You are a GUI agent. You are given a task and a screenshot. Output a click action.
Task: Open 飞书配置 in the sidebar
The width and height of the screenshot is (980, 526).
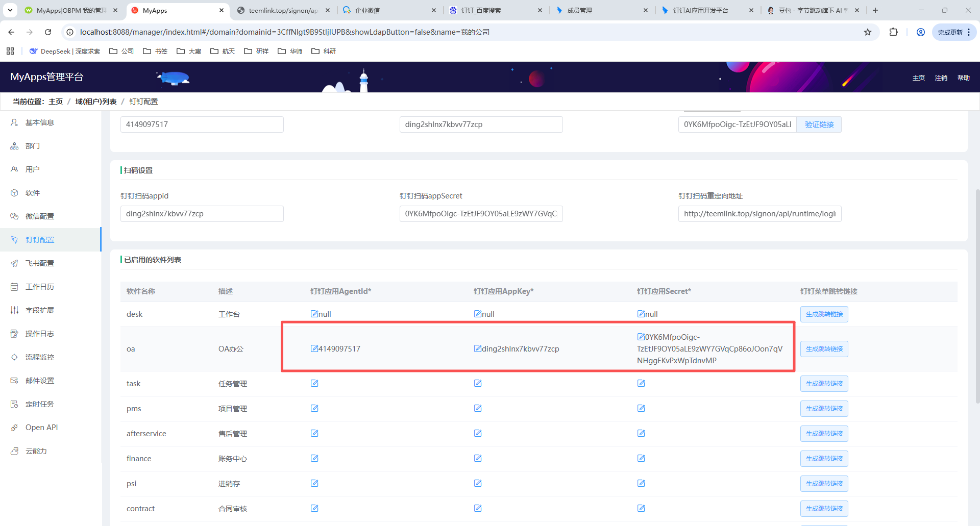pos(51,263)
